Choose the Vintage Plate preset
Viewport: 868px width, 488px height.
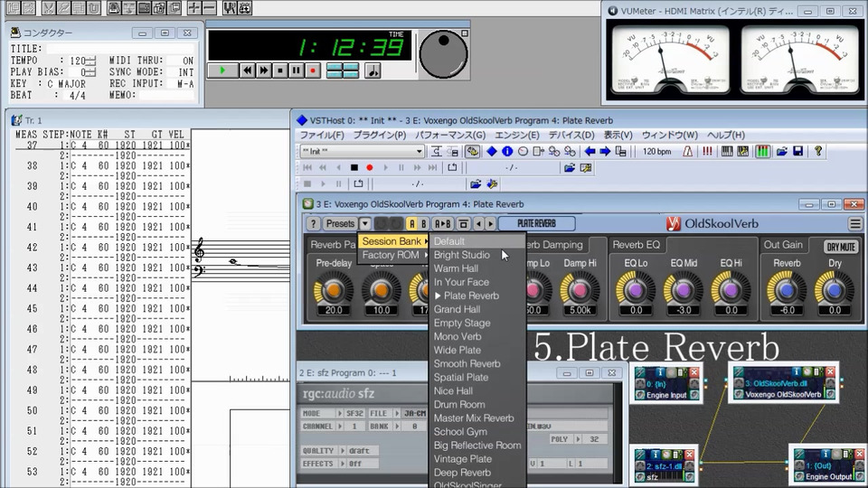(476, 459)
